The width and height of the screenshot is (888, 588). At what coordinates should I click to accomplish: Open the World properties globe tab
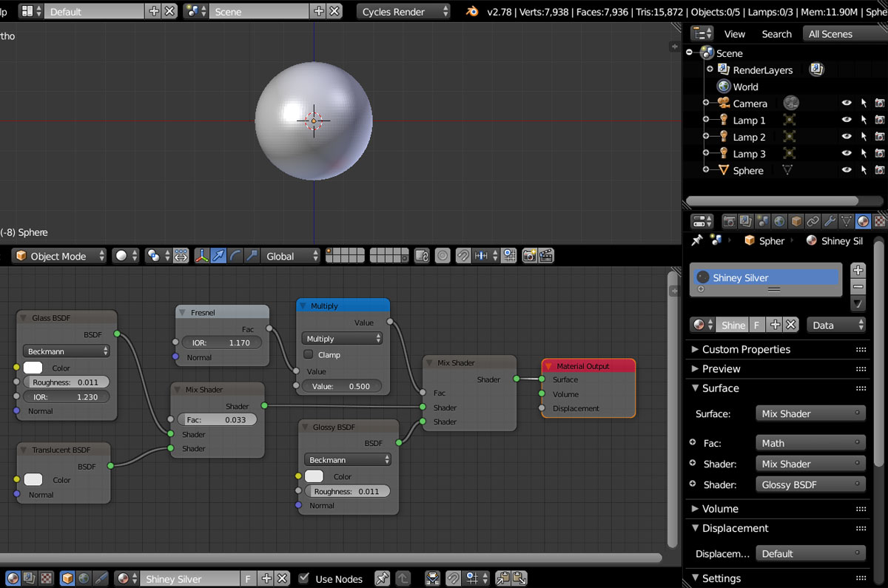pos(779,221)
